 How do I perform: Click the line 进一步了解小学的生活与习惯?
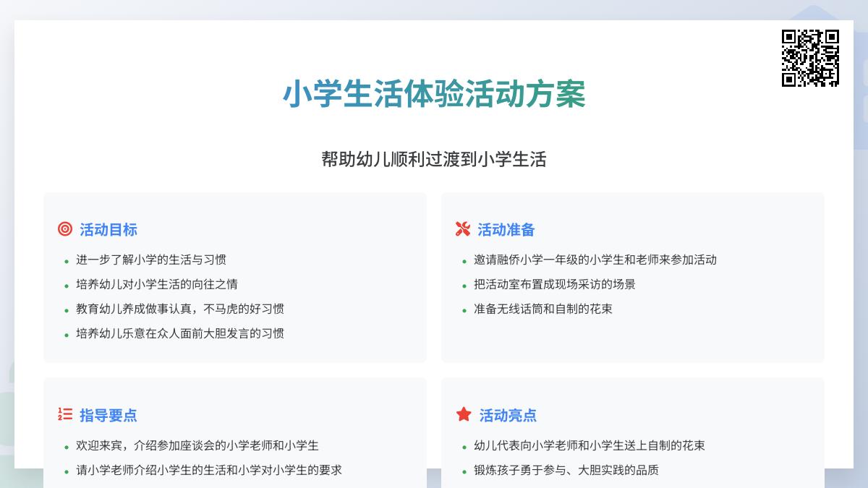[x=151, y=260]
